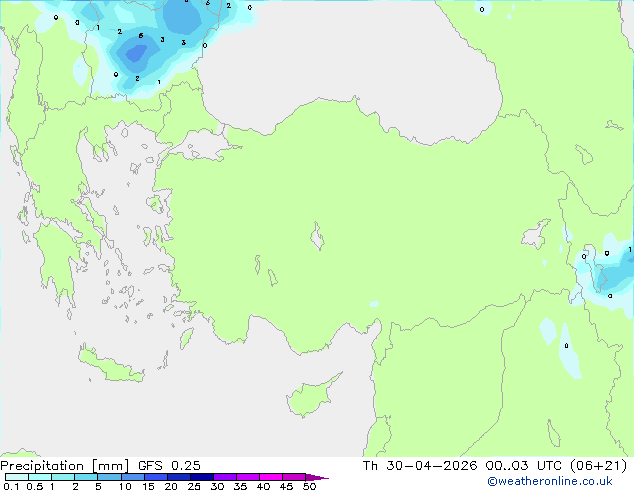Click the '00..03 UTC' time range
This screenshot has height=490, width=634.
click(x=524, y=466)
